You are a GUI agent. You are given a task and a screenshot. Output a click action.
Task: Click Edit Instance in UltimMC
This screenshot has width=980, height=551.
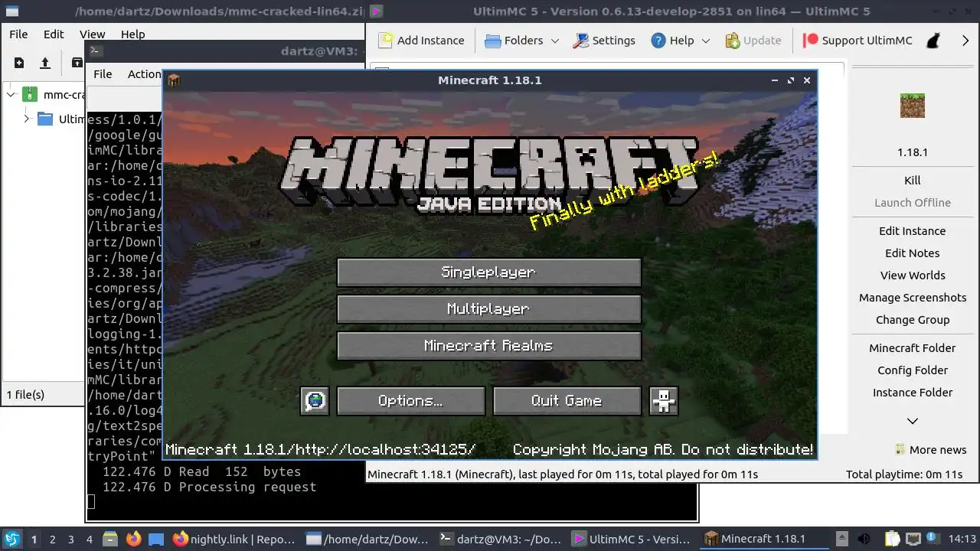coord(913,231)
